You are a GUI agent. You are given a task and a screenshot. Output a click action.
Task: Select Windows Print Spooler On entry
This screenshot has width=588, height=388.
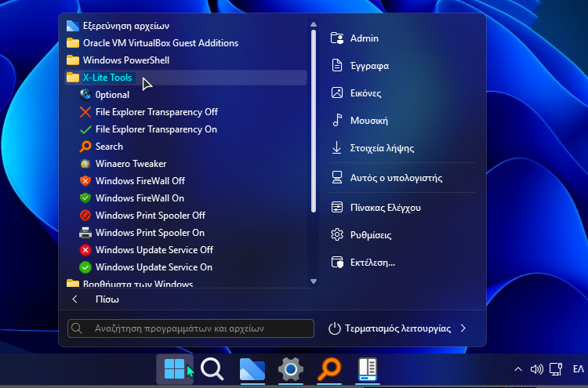(150, 233)
